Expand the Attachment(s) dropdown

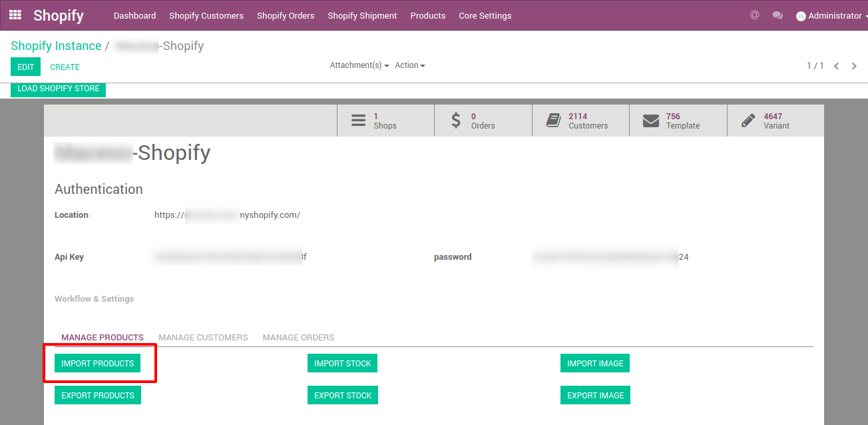coord(359,65)
